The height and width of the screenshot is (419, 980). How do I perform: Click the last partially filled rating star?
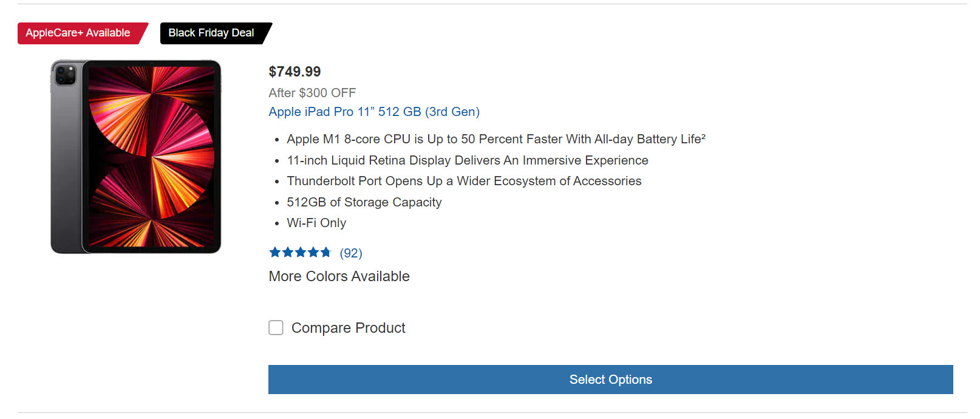click(x=326, y=252)
